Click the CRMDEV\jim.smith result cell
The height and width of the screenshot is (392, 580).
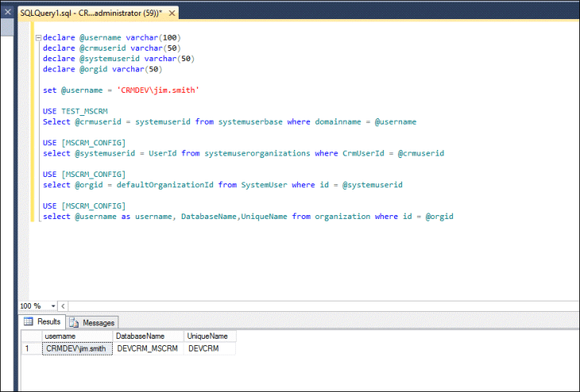pyautogui.click(x=76, y=348)
